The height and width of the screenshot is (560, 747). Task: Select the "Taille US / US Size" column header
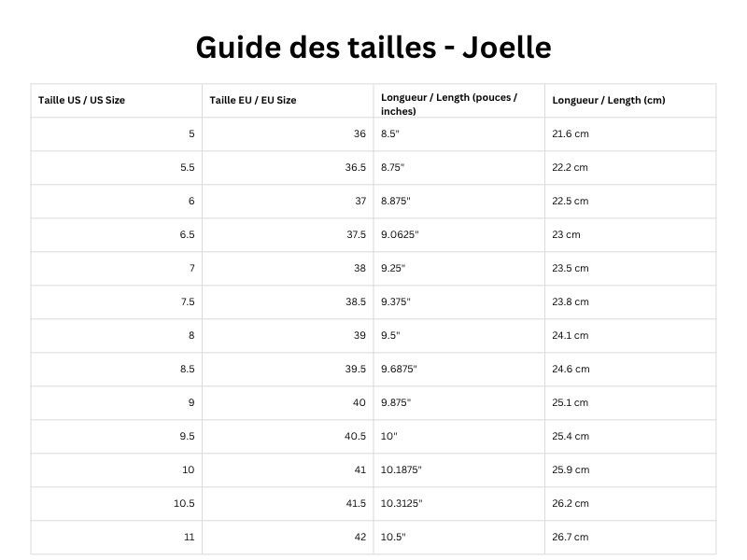pyautogui.click(x=81, y=100)
